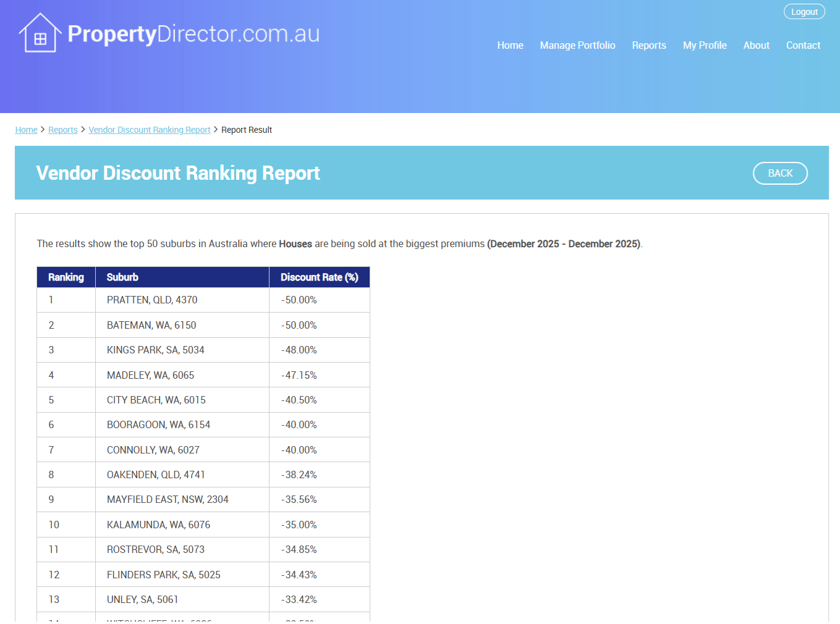The image size is (840, 624).
Task: Click the Home breadcrumb link
Action: [26, 130]
